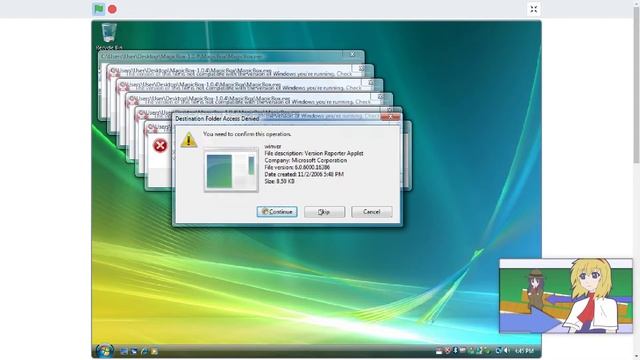Click the winver file preview thumbnail

coord(231,170)
